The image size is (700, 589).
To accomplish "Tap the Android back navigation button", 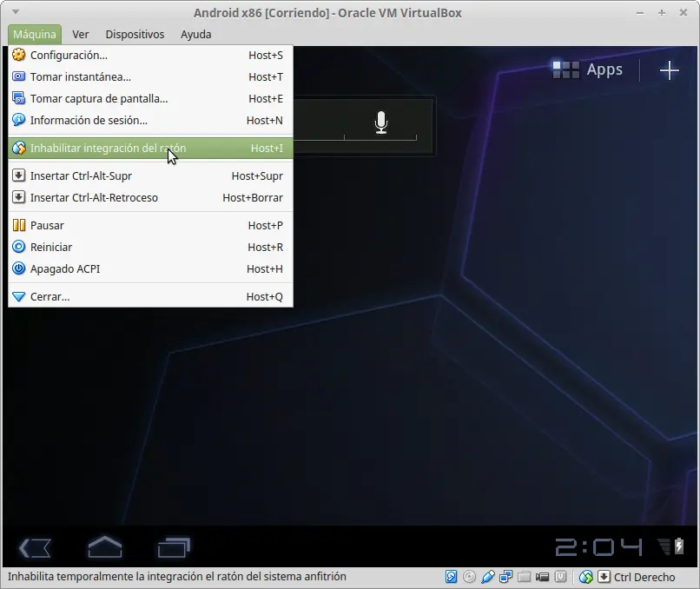I will click(x=35, y=548).
